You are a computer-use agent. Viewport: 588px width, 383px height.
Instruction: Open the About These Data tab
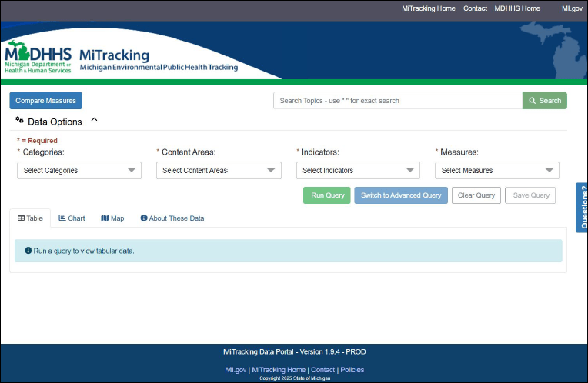tap(172, 218)
